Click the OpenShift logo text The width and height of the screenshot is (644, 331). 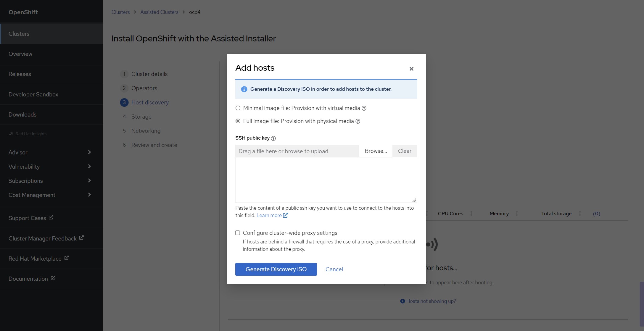coord(23,12)
